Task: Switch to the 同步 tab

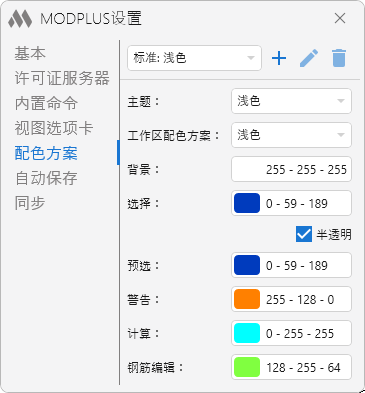Action: coord(30,203)
